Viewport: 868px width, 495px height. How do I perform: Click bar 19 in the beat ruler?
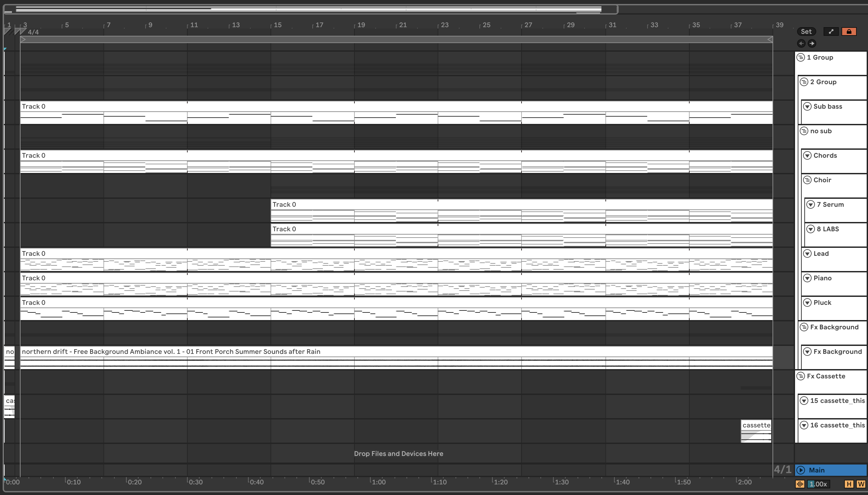tap(361, 25)
